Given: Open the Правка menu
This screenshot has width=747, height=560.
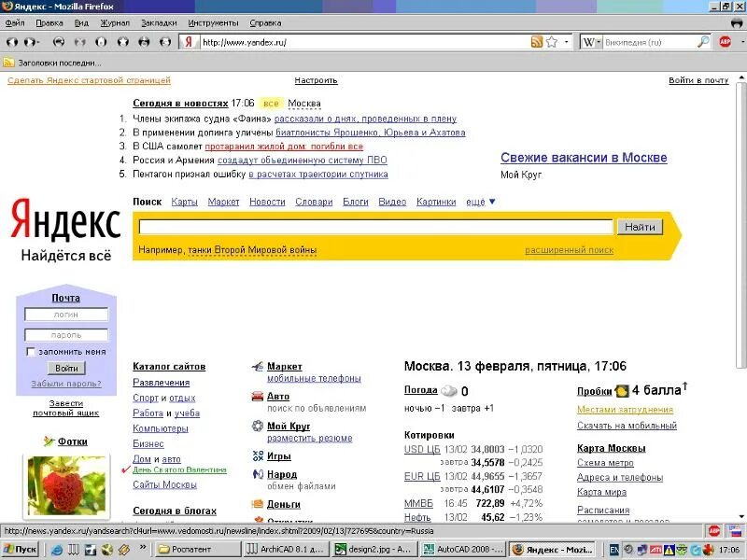Looking at the screenshot, I should click(49, 22).
